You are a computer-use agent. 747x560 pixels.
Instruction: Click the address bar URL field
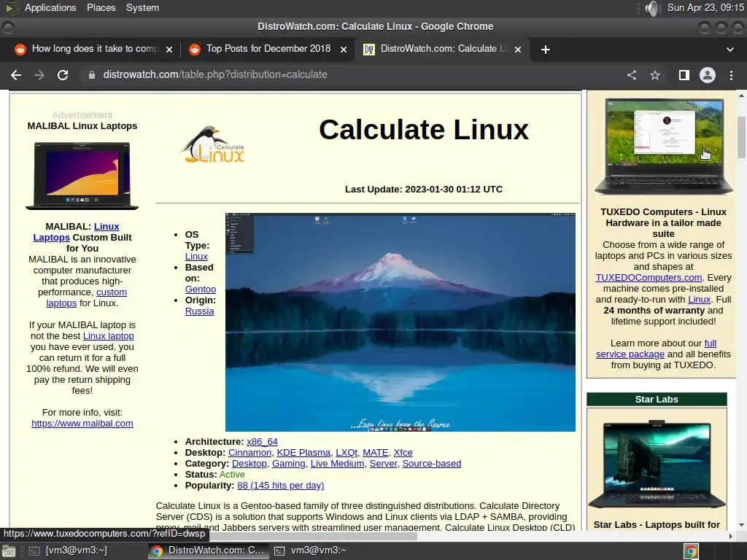click(x=352, y=75)
